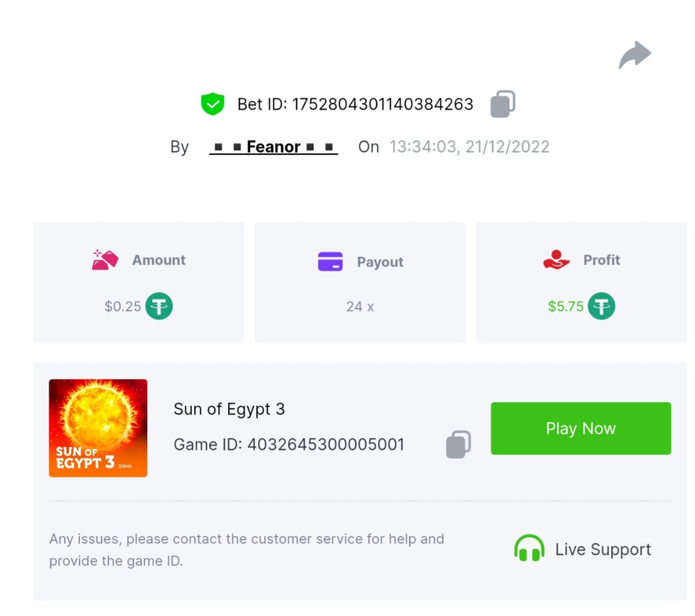695x616 pixels.
Task: Click the $5.75 profit value
Action: [565, 306]
